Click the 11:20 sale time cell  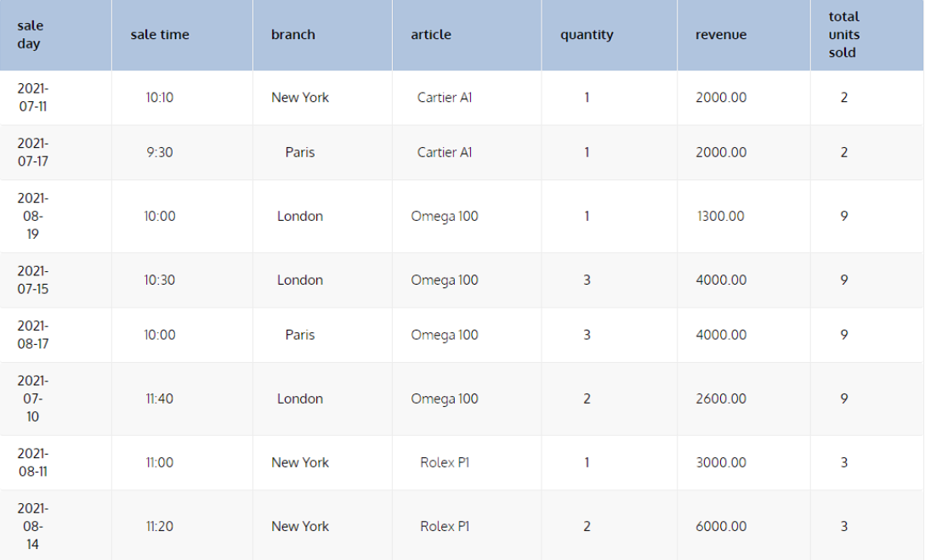click(x=160, y=527)
